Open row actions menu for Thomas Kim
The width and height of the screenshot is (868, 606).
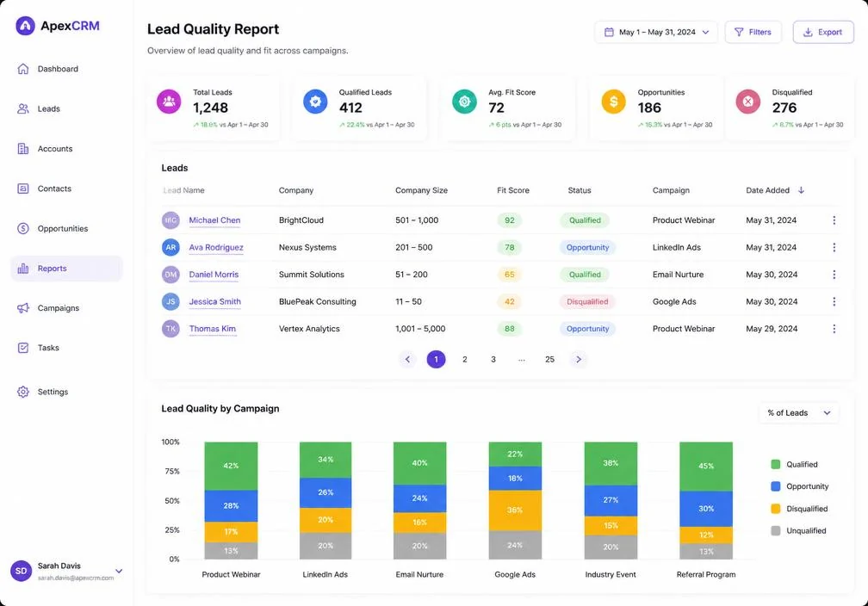834,329
